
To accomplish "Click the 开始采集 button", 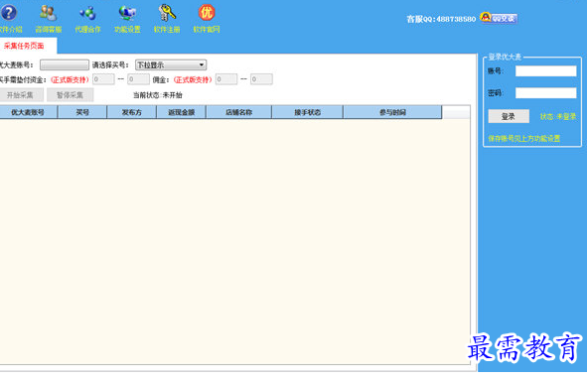I will (x=21, y=95).
